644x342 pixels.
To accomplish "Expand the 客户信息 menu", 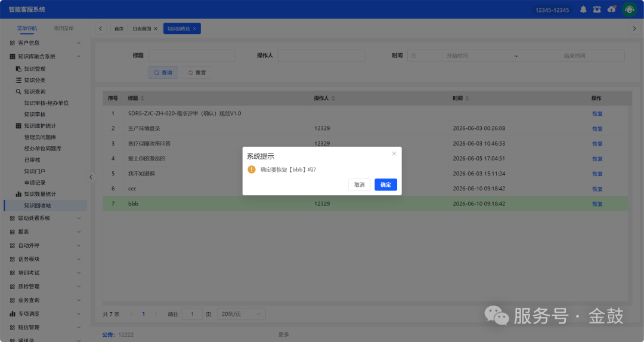I will [x=45, y=43].
